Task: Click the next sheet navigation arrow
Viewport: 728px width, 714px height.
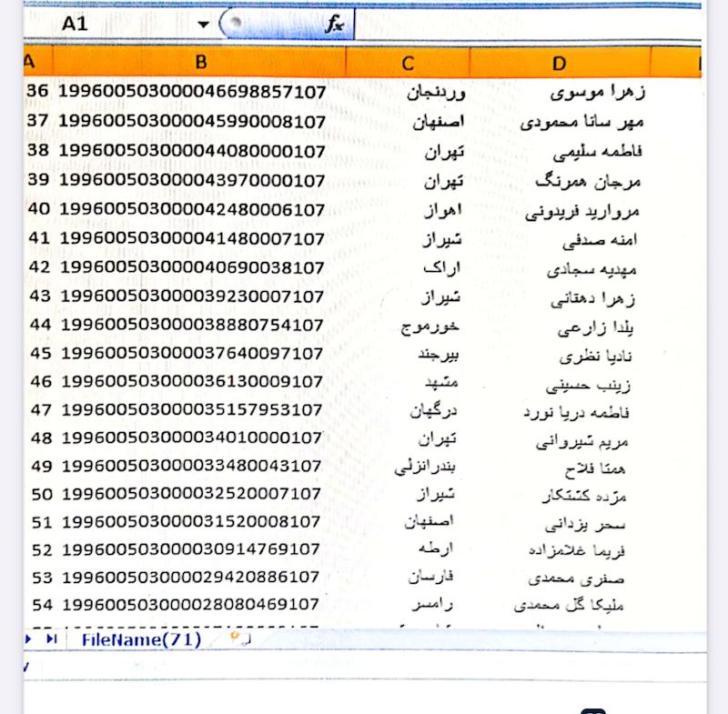Action: point(28,639)
